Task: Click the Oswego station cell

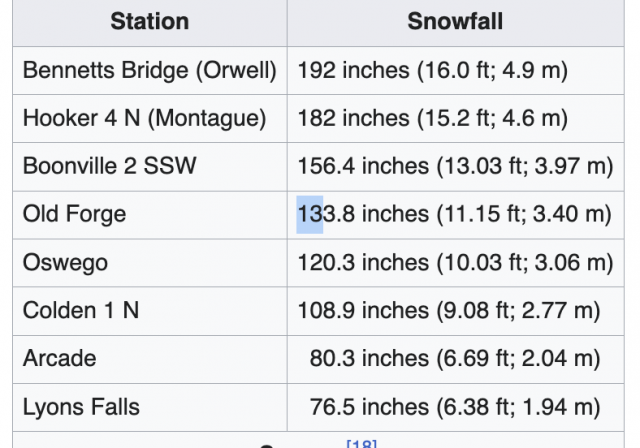Action: click(65, 263)
